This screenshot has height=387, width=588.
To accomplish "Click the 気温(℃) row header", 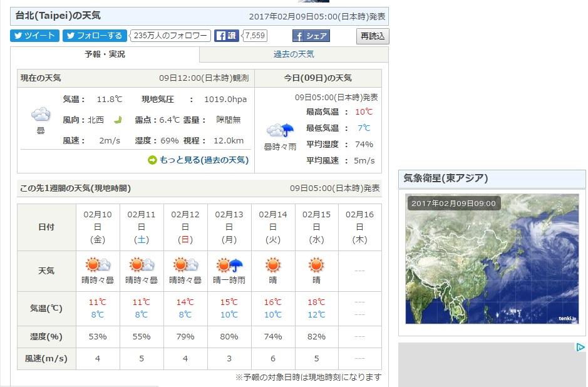I will (46, 309).
